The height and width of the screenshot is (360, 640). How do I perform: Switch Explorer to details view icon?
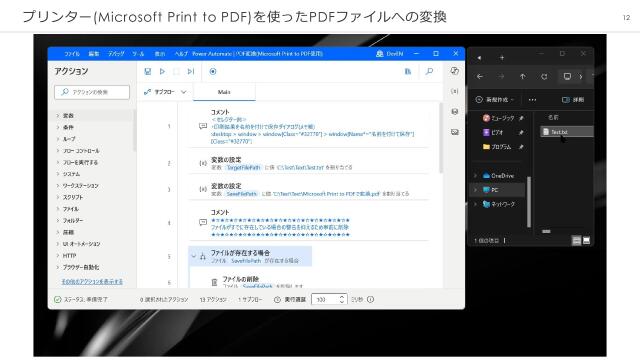coord(576,240)
